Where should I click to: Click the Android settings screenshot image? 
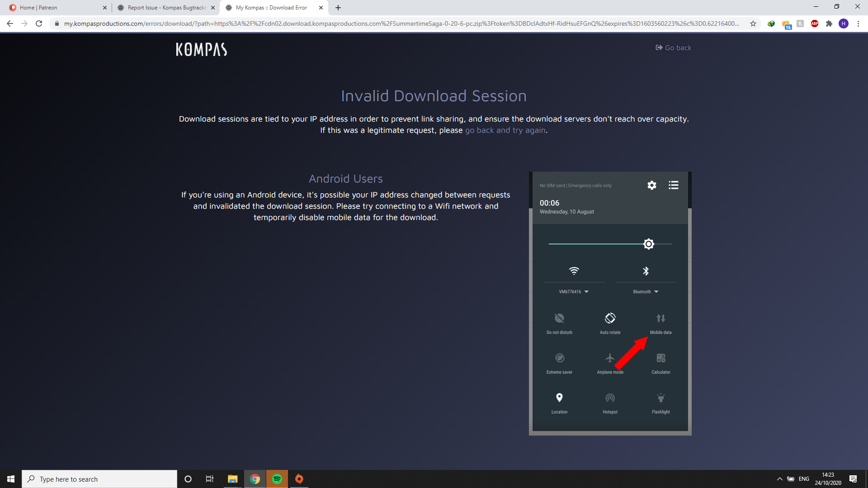(x=610, y=303)
